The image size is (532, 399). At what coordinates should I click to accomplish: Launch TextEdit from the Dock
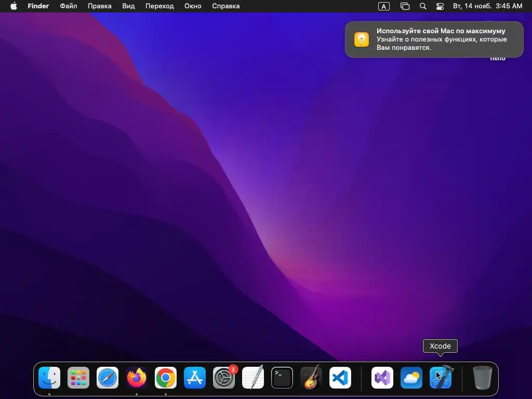tap(253, 377)
